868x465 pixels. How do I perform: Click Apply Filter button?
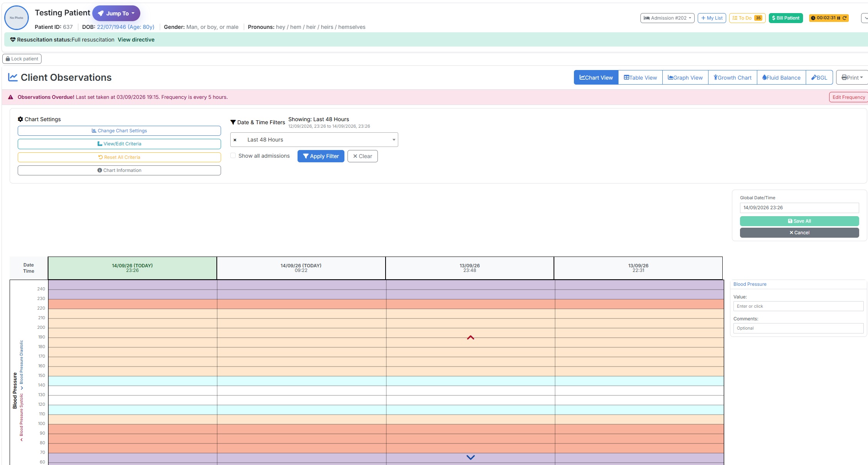coord(321,156)
